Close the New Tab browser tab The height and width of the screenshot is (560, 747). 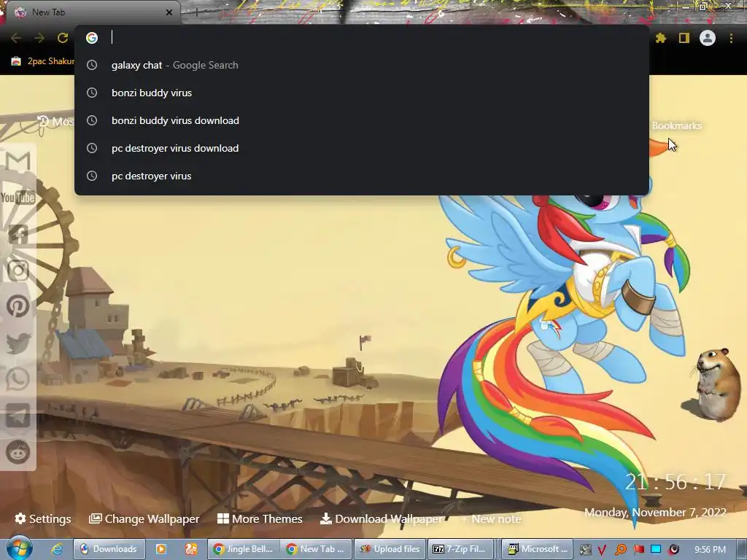point(169,12)
